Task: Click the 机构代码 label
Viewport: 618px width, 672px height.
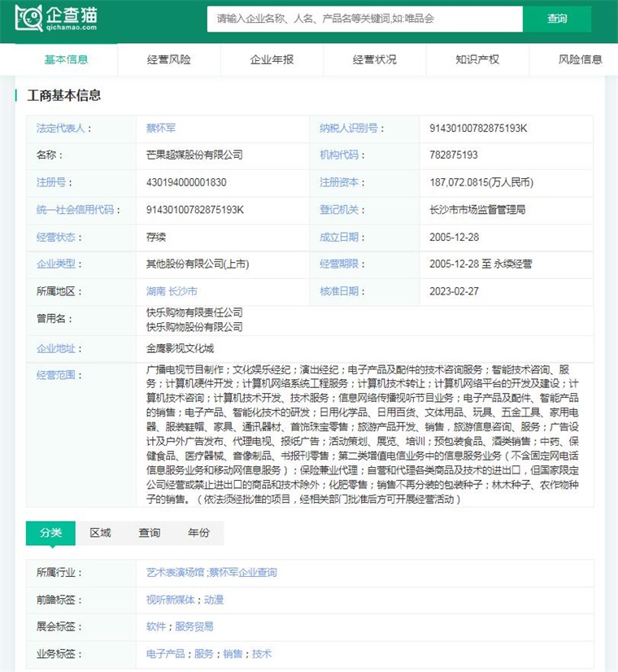Action: [x=339, y=155]
